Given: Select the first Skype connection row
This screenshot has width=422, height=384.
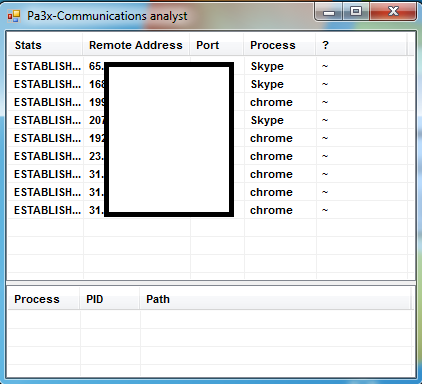Looking at the screenshot, I should pyautogui.click(x=211, y=66).
